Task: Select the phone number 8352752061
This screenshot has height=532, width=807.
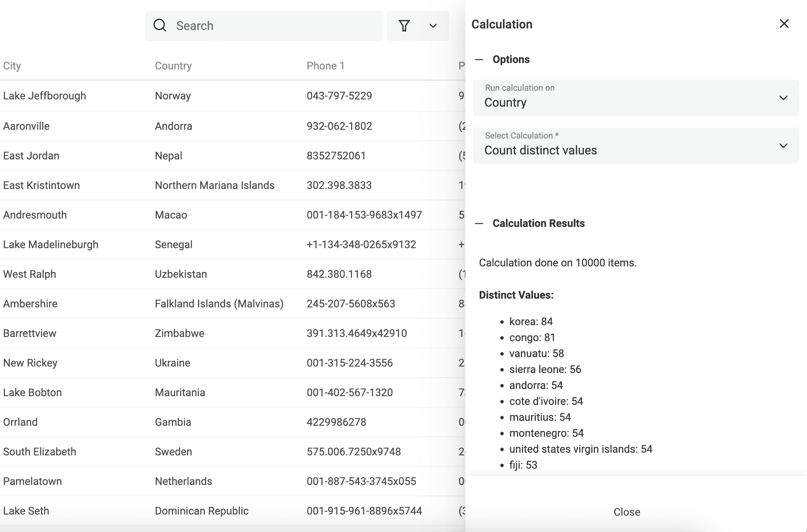Action: tap(336, 156)
